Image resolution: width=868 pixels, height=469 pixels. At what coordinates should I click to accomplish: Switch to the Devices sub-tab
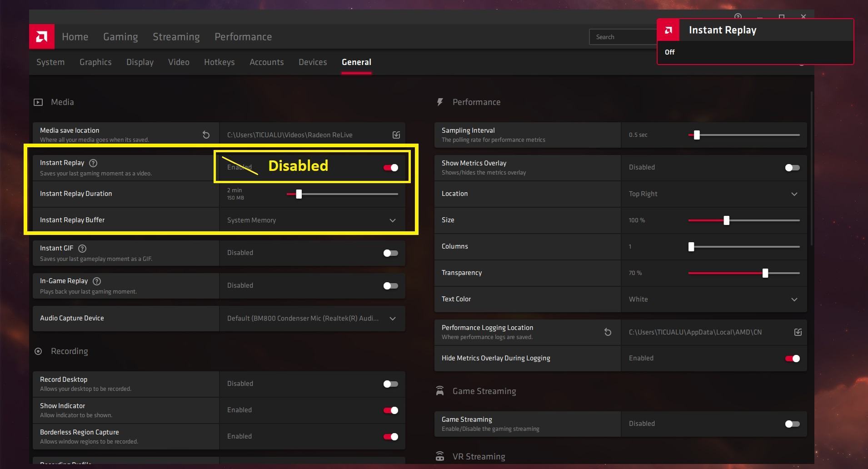coord(313,62)
